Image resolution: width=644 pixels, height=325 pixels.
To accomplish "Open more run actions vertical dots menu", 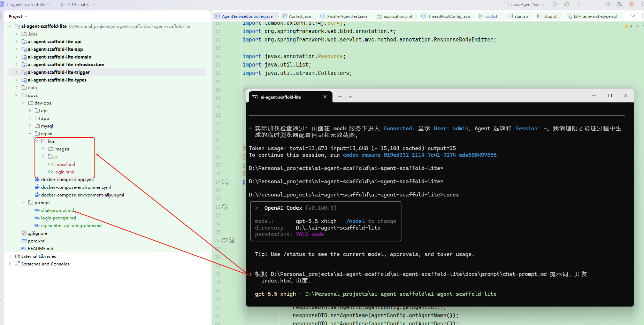I will pyautogui.click(x=578, y=4).
